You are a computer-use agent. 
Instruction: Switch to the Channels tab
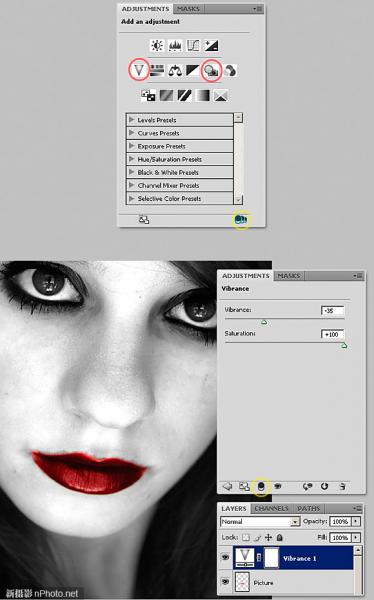(x=271, y=508)
